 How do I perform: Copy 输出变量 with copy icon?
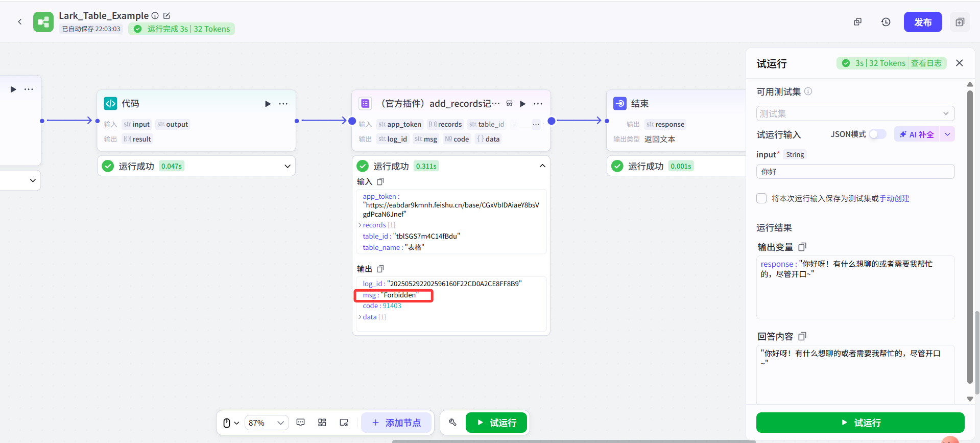pyautogui.click(x=802, y=247)
